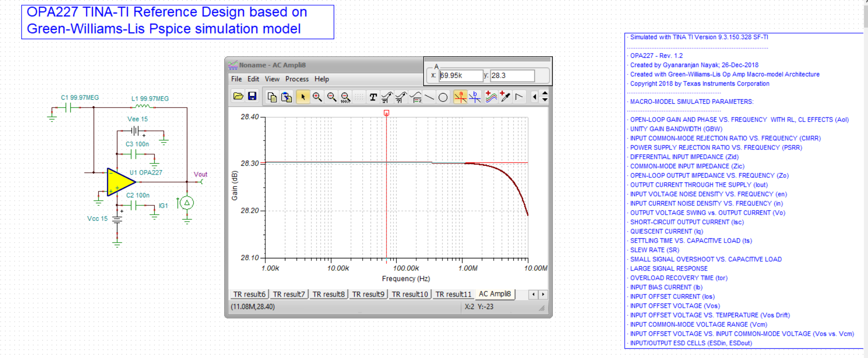The image size is (868, 358).
Task: Click the (11.08M,28.40) status bar coordinates
Action: click(x=253, y=307)
